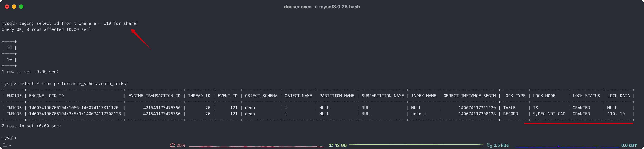The width and height of the screenshot is (644, 149).
Task: Click the memory icon beside 12 GB
Action: tap(331, 145)
